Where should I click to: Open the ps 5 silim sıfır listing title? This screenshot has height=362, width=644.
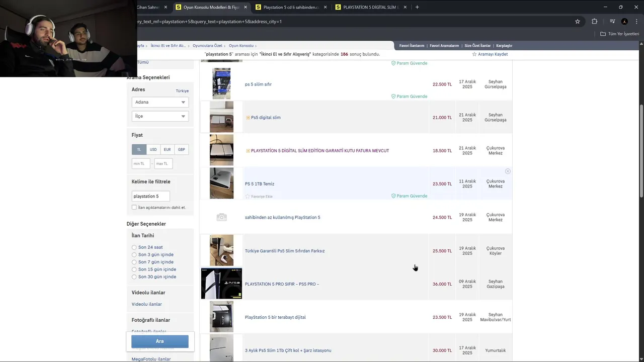coord(258,84)
